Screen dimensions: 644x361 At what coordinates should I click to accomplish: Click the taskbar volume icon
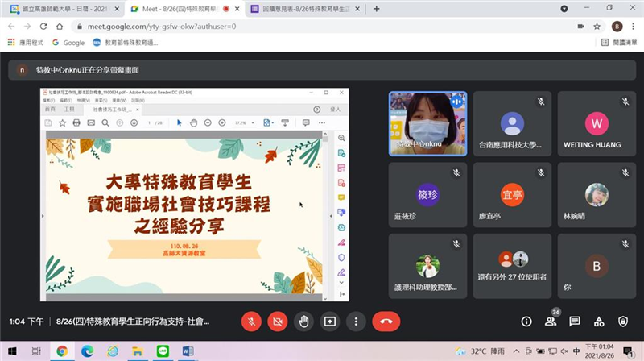click(x=565, y=351)
